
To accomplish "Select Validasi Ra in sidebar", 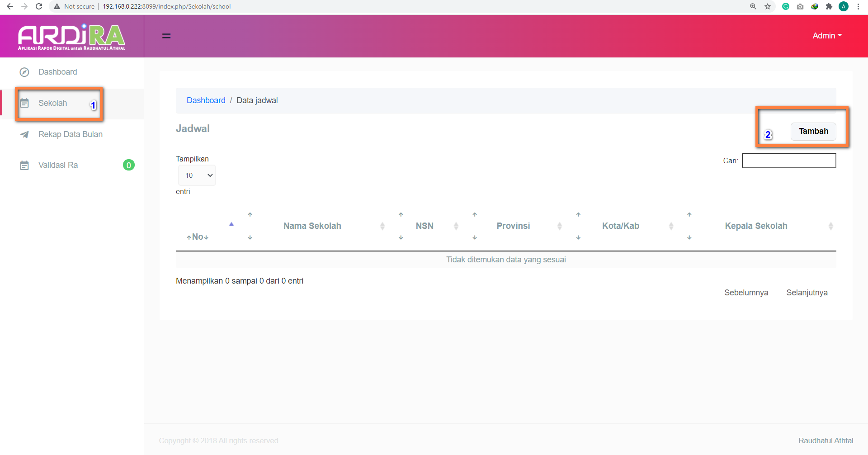I will click(x=58, y=165).
